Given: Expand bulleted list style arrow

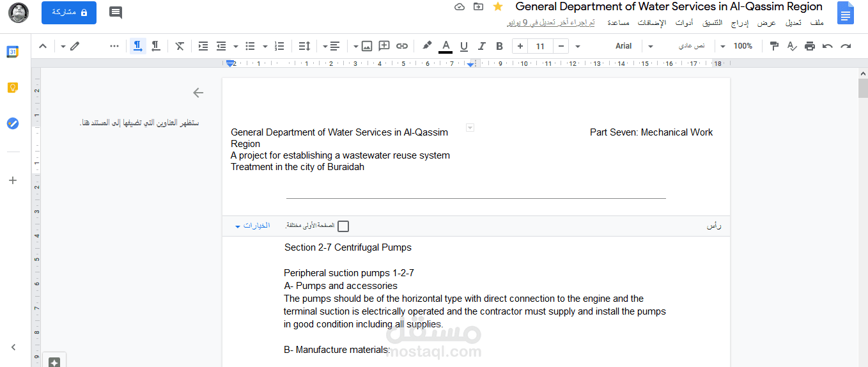Looking at the screenshot, I should click(236, 46).
